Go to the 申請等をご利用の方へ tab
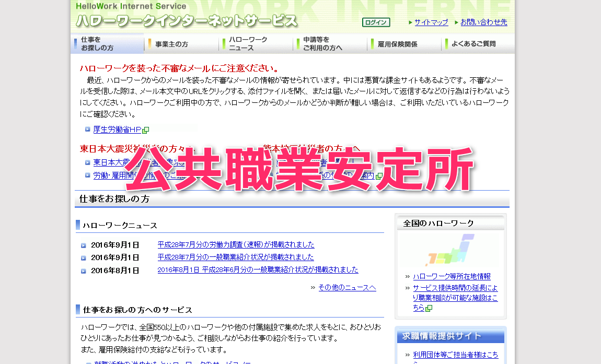Screen dimensions: 601x364 tap(330, 44)
